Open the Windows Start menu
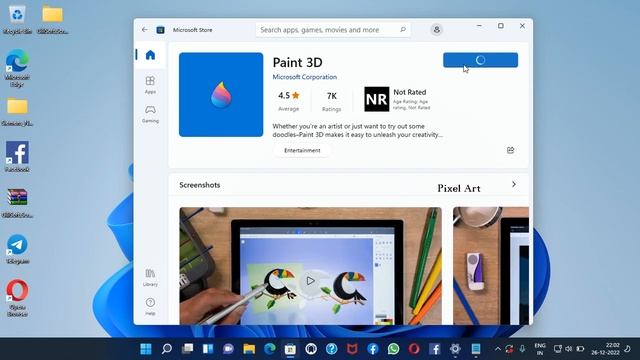640x360 pixels. coord(146,349)
